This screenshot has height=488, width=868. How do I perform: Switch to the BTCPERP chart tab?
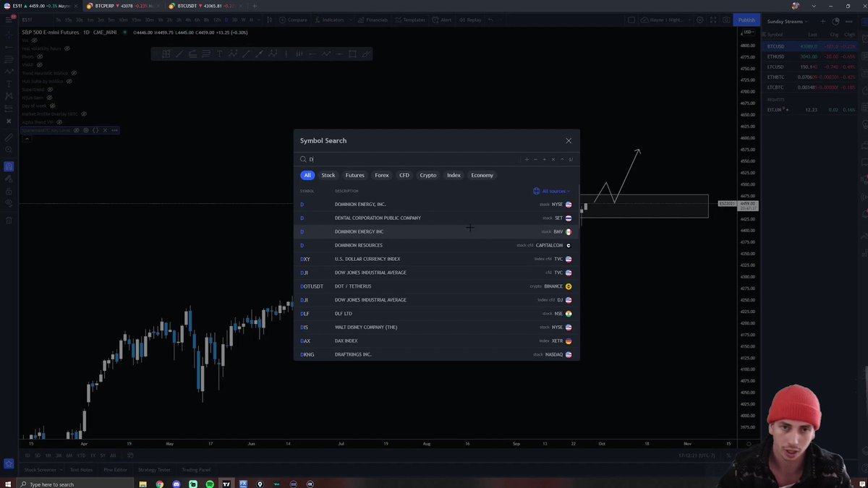[123, 6]
